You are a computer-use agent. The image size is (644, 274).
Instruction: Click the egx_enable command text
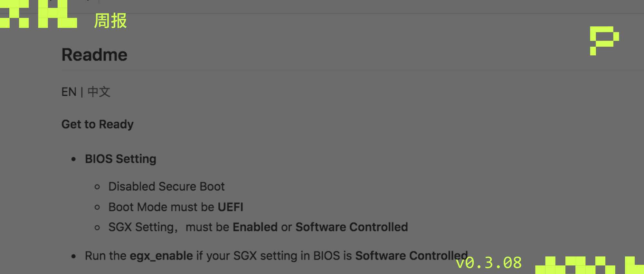[x=161, y=256]
